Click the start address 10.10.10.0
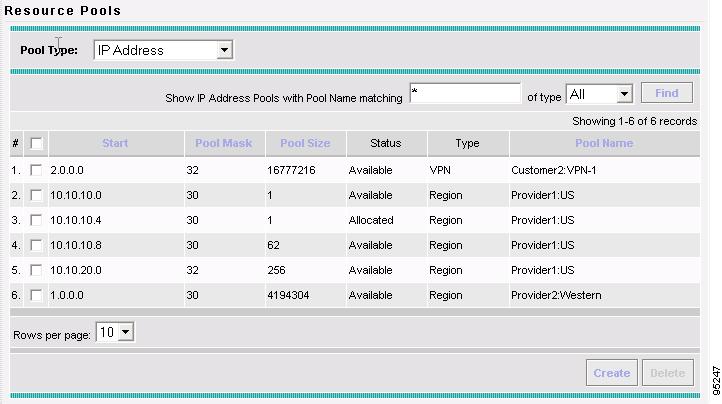 tap(76, 195)
